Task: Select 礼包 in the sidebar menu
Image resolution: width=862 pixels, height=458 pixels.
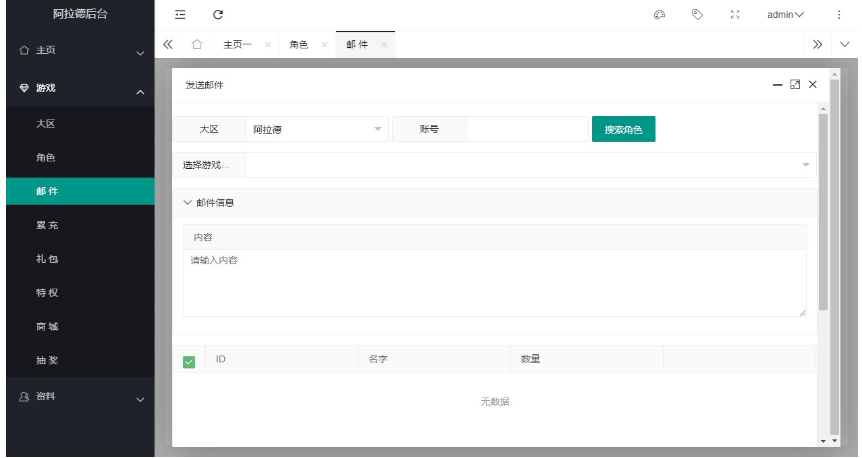Action: coord(46,259)
